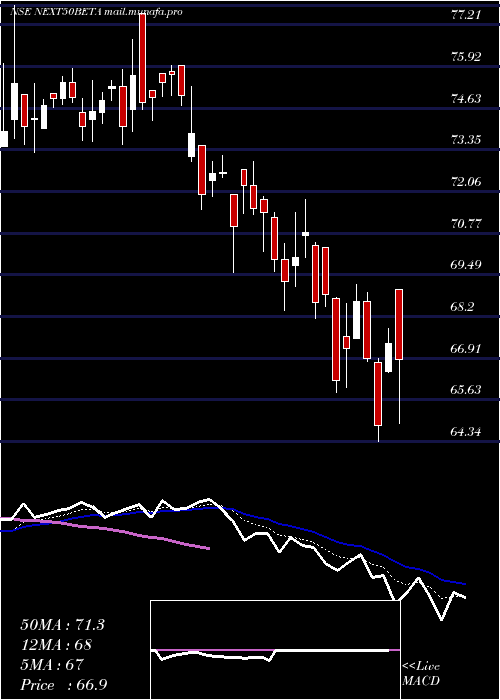
Task: Click the 74.63 price axis label
Action: coord(466,98)
